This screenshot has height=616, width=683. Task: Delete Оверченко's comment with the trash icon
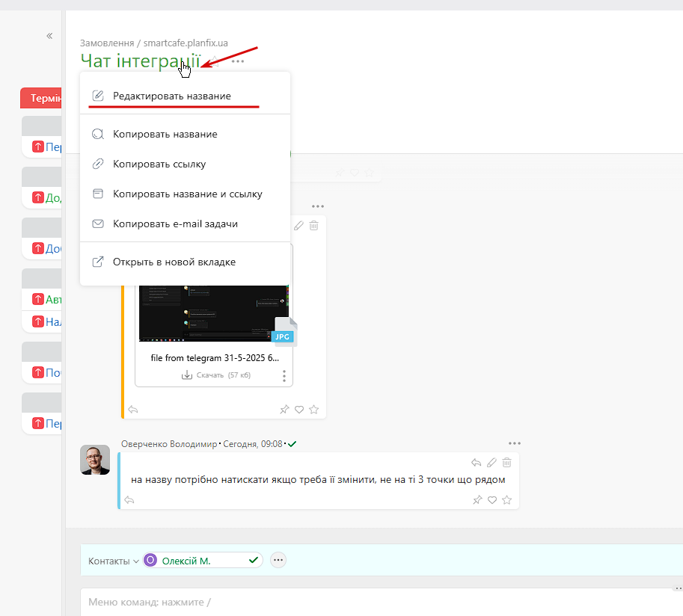click(x=506, y=462)
